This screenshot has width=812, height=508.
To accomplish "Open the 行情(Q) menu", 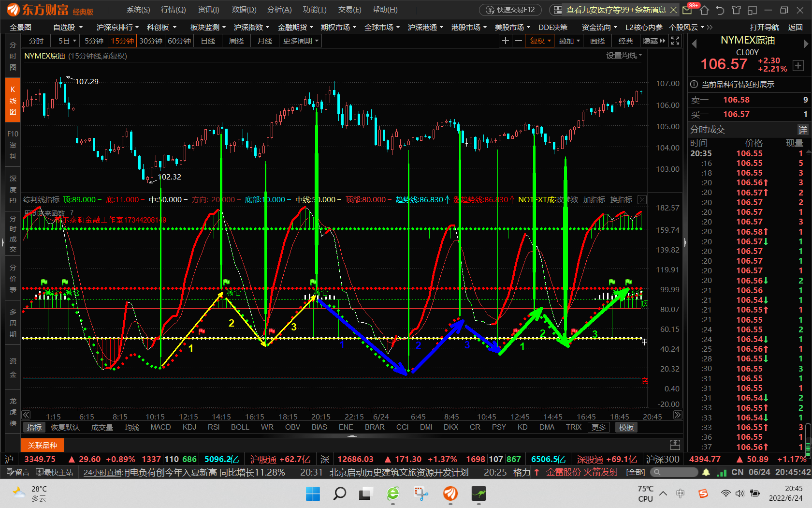I will tap(173, 10).
